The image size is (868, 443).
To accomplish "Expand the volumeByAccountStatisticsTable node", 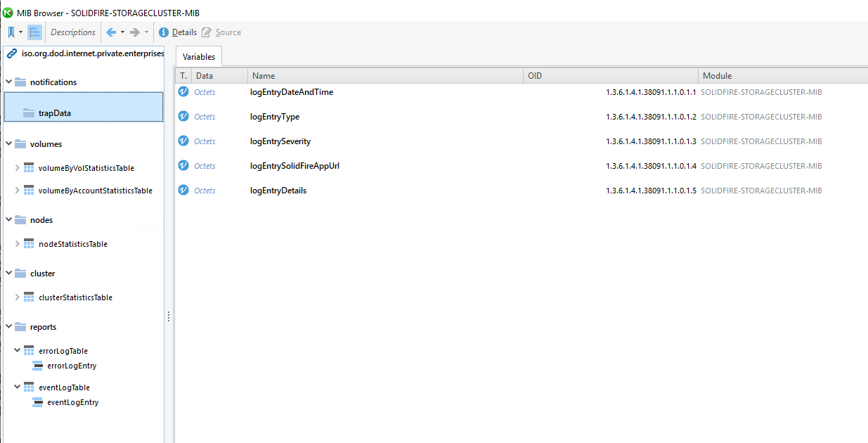I will click(17, 191).
